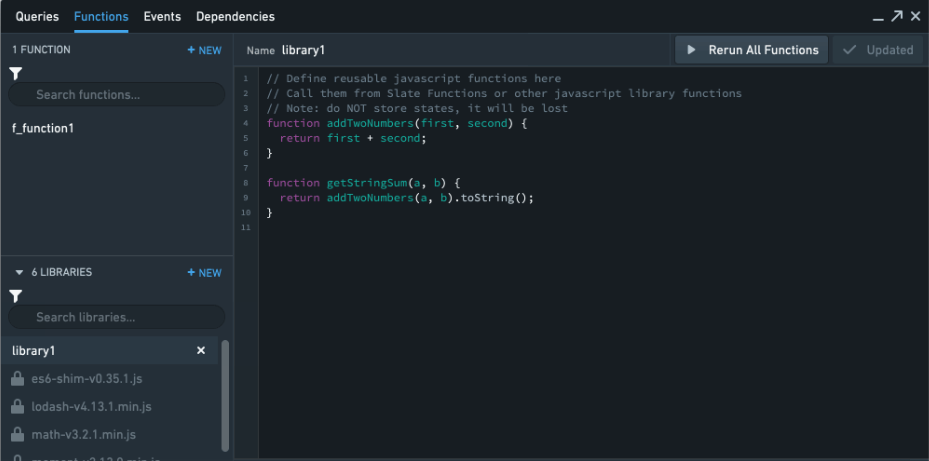Click the addTwoNumbers function definition name
This screenshot has height=461, width=929.
(370, 123)
